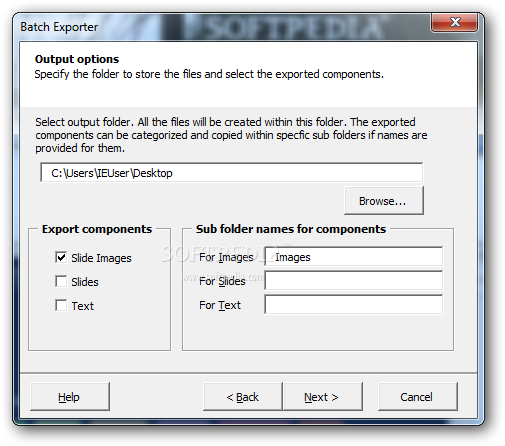Screen dimensions: 505x446
Task: Click 'Sub folder names for components' label
Action: click(x=291, y=229)
